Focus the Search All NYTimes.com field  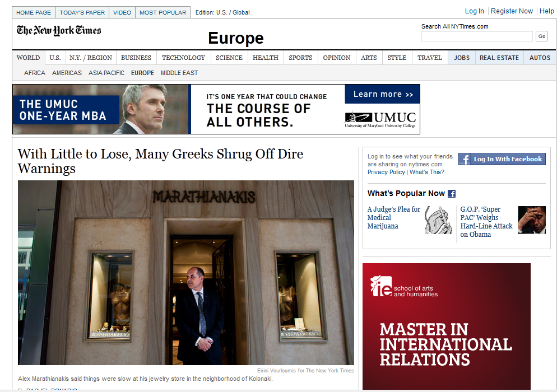click(477, 36)
